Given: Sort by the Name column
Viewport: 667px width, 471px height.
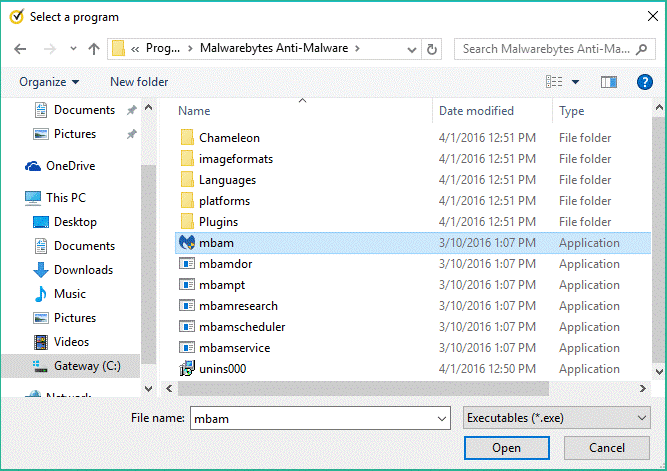Looking at the screenshot, I should coord(194,111).
